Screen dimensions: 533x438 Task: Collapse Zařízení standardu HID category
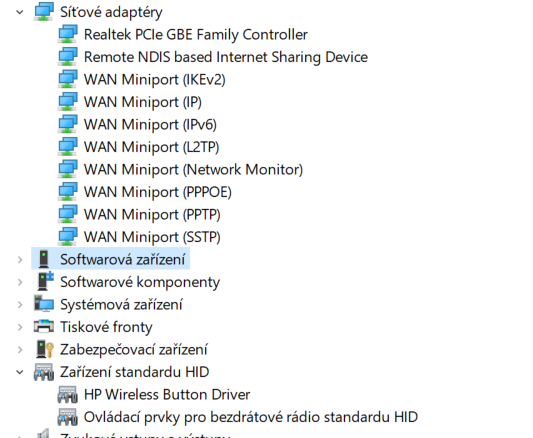click(x=20, y=372)
